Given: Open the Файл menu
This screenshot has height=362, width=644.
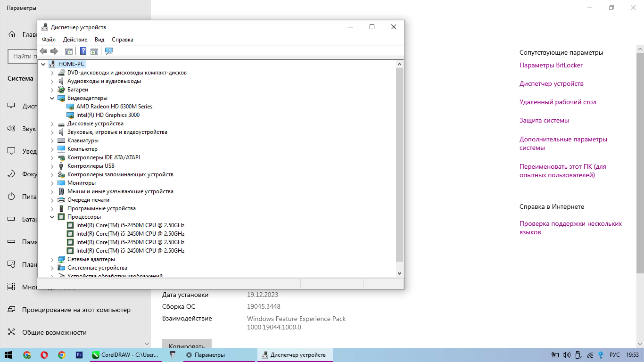Looking at the screenshot, I should pyautogui.click(x=49, y=39).
